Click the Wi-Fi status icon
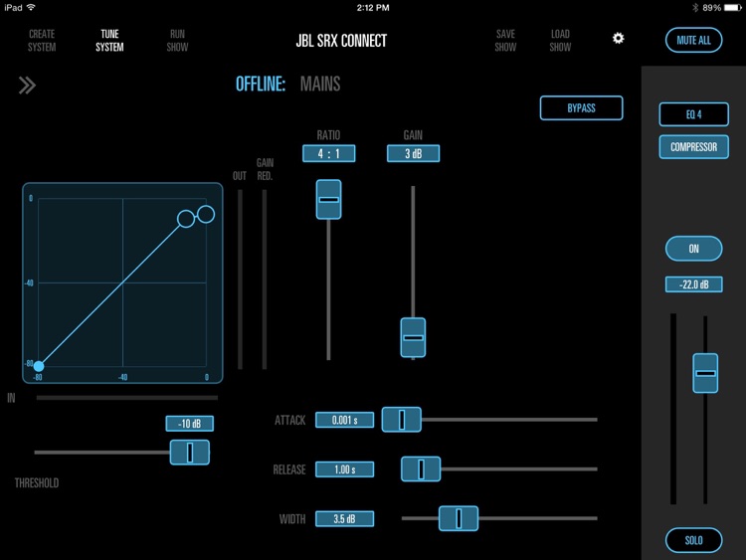746x560 pixels. tap(31, 7)
